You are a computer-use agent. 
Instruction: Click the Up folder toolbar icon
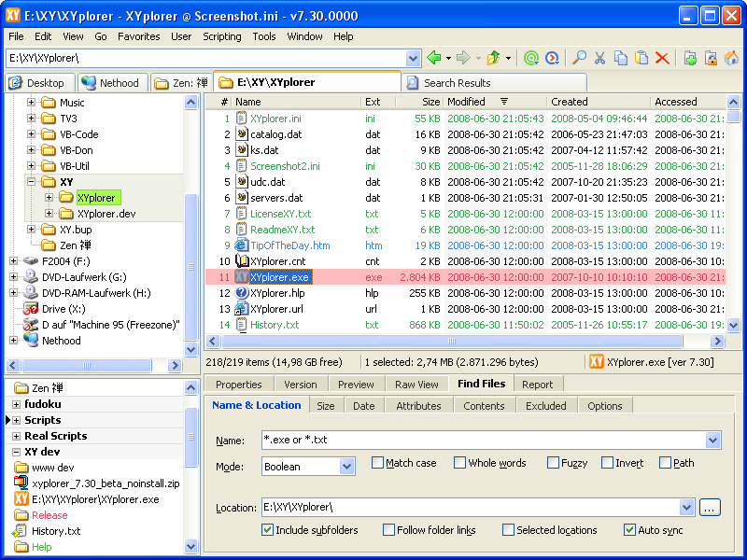(494, 58)
